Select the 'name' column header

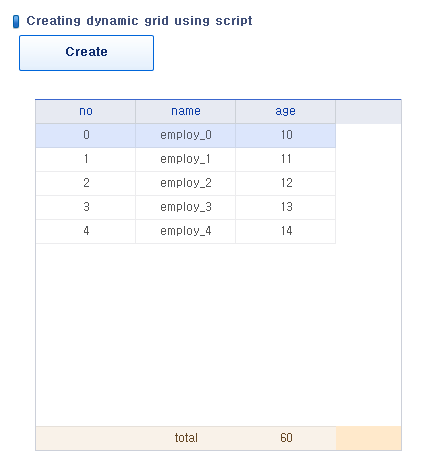pos(185,112)
